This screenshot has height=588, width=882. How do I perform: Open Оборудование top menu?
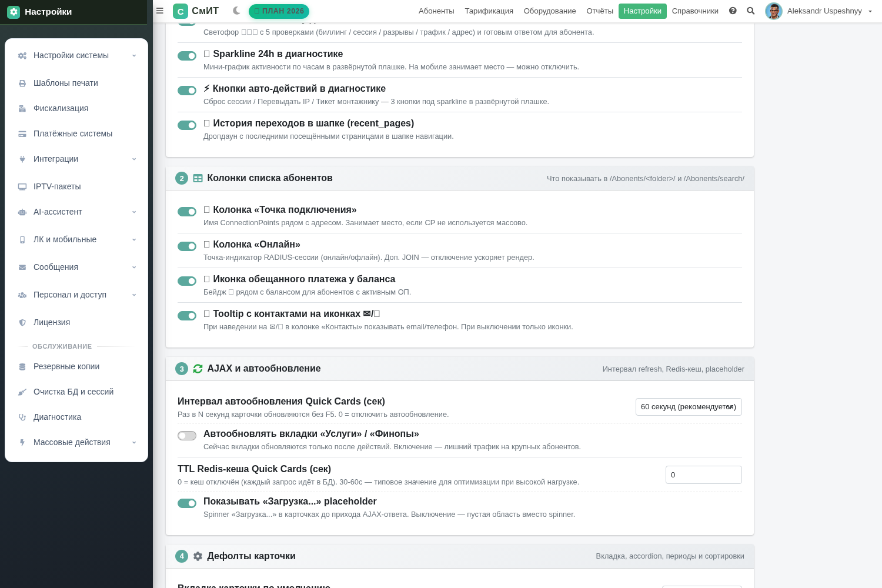point(550,11)
